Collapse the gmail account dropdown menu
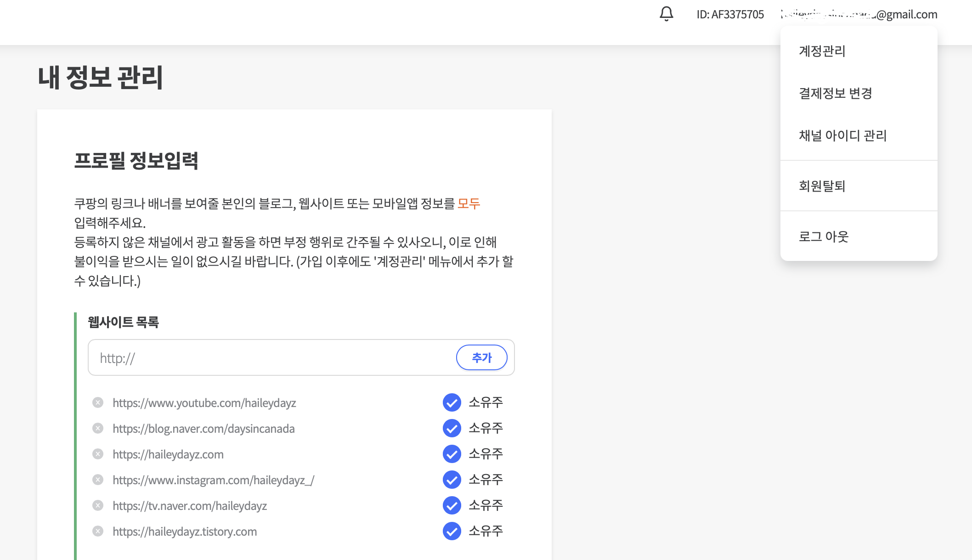Screen dimensions: 972x560 (x=859, y=14)
